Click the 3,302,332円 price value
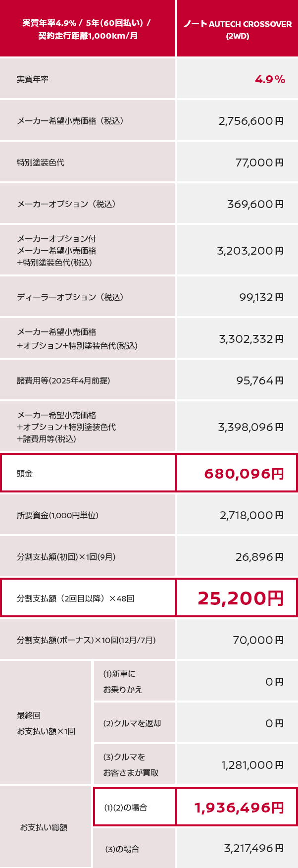This screenshot has width=298, height=868. 251,339
